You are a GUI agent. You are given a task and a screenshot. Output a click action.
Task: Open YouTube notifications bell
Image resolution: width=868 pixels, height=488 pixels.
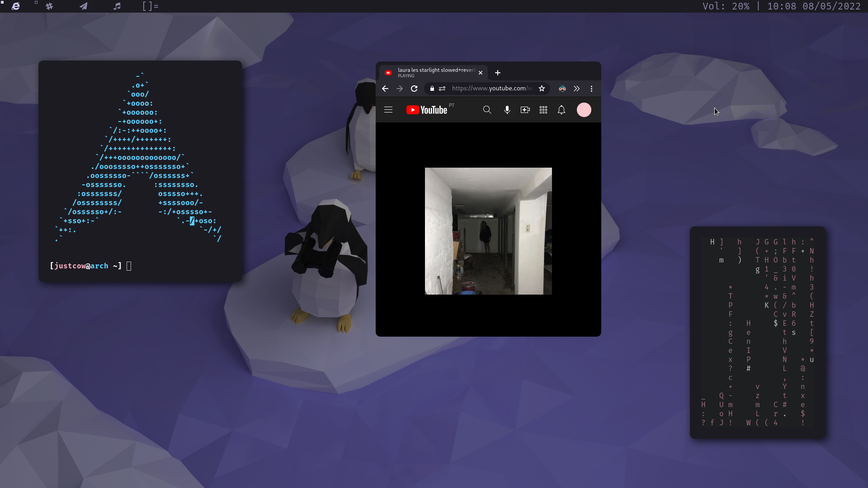561,110
